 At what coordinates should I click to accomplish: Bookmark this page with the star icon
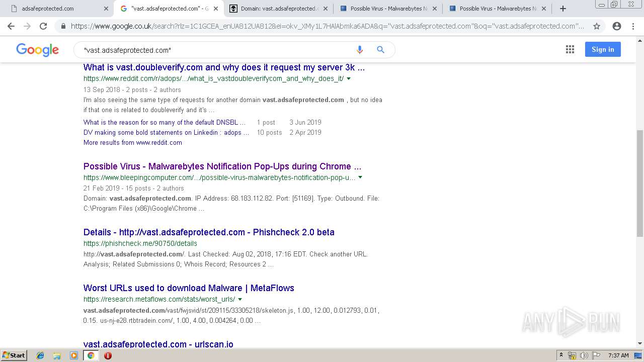point(597,26)
